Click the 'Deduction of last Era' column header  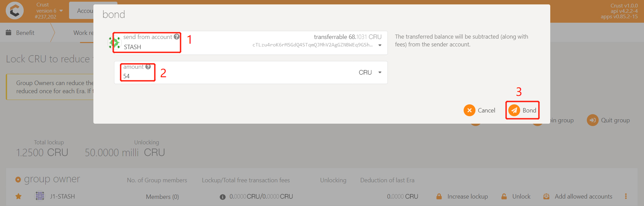[x=387, y=180]
